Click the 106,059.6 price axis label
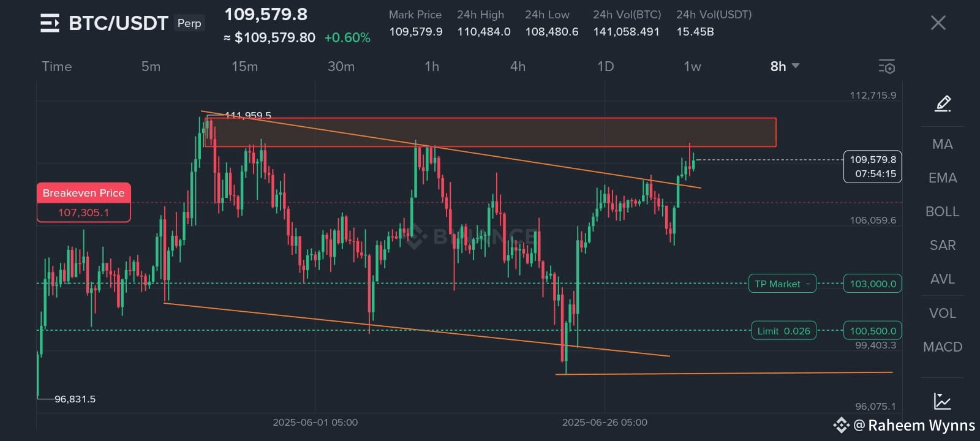The height and width of the screenshot is (441, 980). (873, 220)
